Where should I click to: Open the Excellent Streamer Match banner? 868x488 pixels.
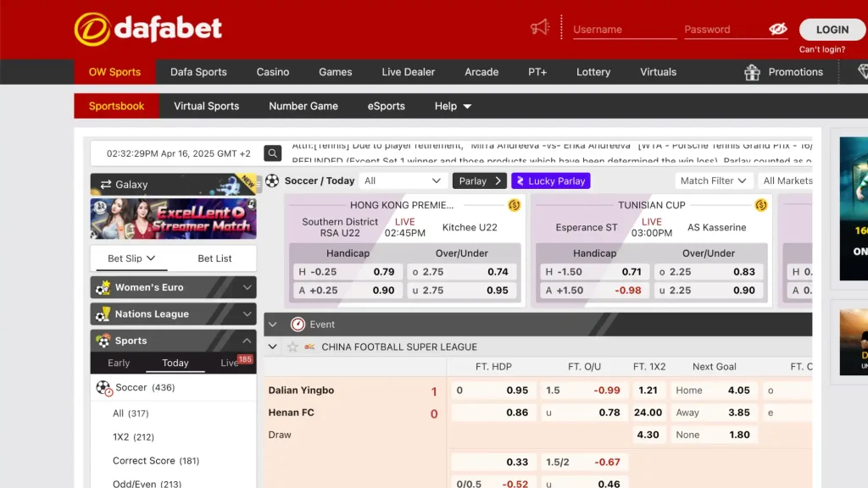point(173,219)
